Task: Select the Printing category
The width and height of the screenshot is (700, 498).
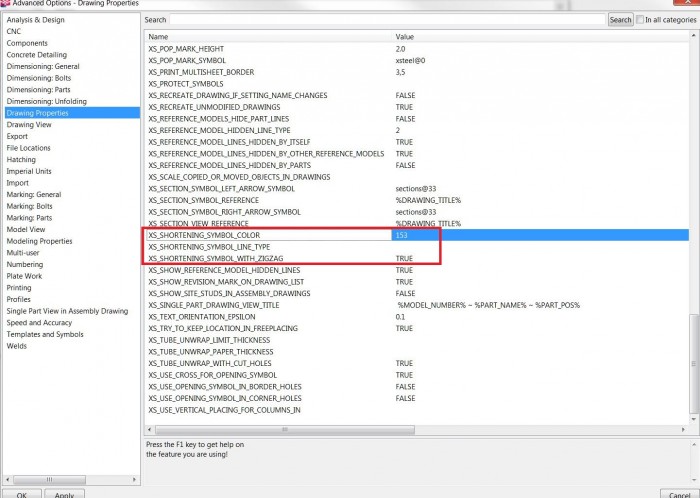Action: tap(19, 287)
